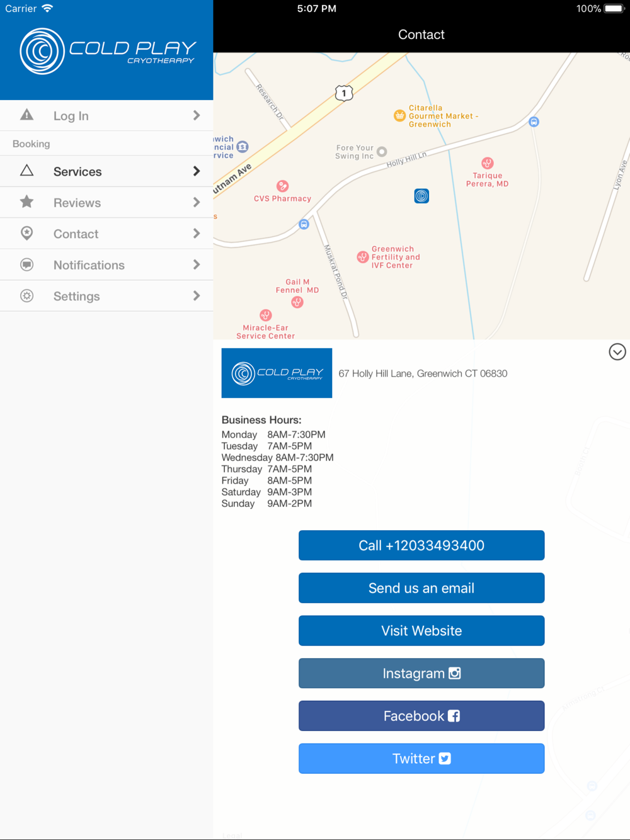Tap the address 67 Holly Hill Lane text
Image resolution: width=630 pixels, height=840 pixels.
pyautogui.click(x=423, y=373)
